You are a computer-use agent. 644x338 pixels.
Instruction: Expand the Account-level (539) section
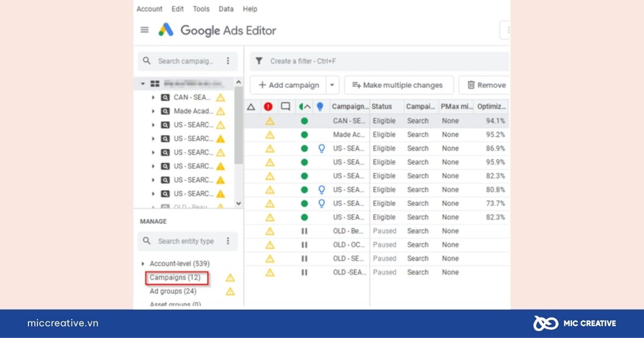[x=143, y=264]
